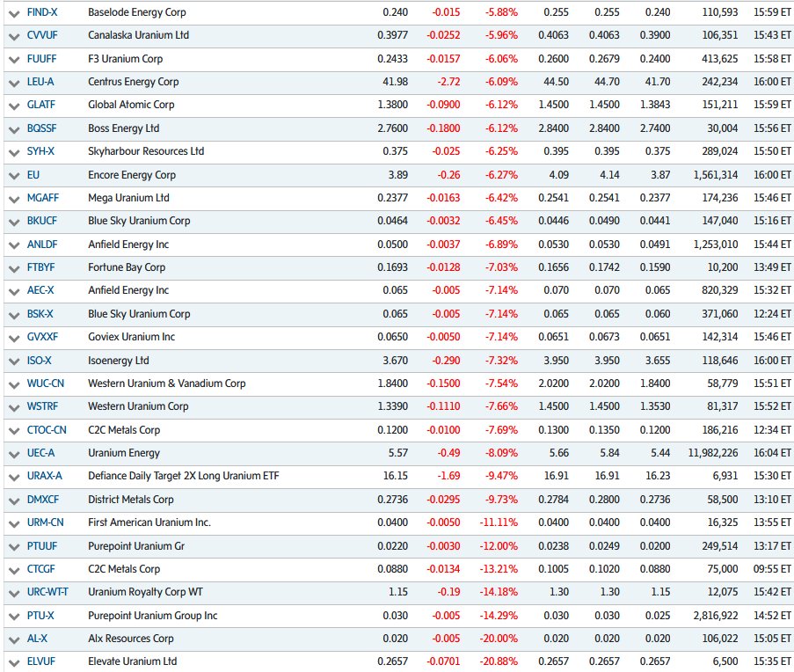The image size is (794, 672).
Task: Expand the FIND-X row chevron
Action: [14, 13]
